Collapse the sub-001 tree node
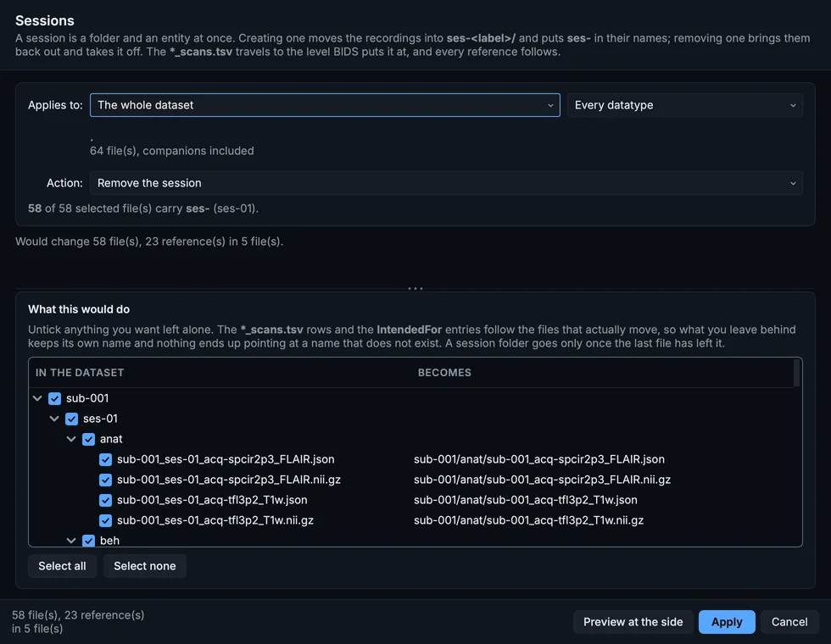Viewport: 831px width, 644px height. point(37,398)
